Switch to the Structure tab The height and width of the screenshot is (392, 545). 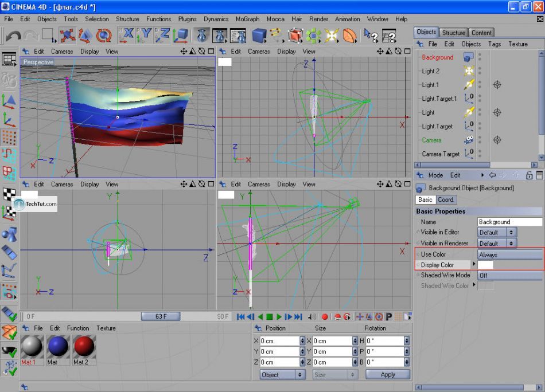(454, 33)
